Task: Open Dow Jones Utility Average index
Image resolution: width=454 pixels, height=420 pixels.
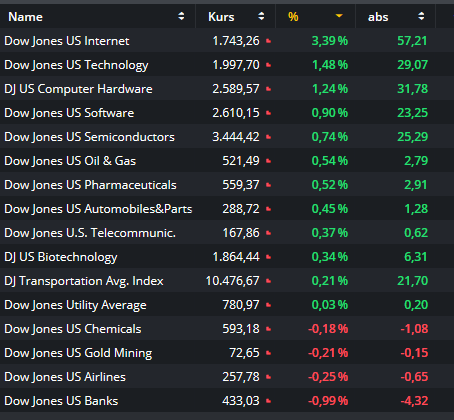Action: pos(75,305)
